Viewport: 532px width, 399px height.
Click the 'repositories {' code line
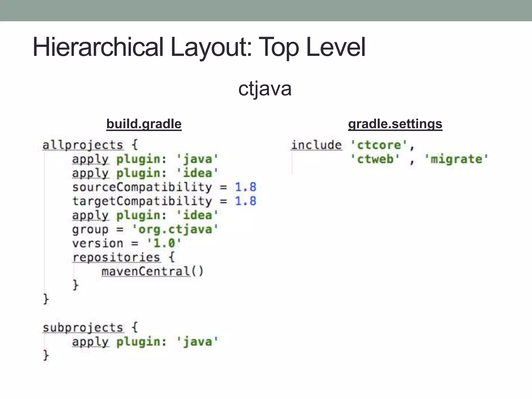click(x=124, y=257)
